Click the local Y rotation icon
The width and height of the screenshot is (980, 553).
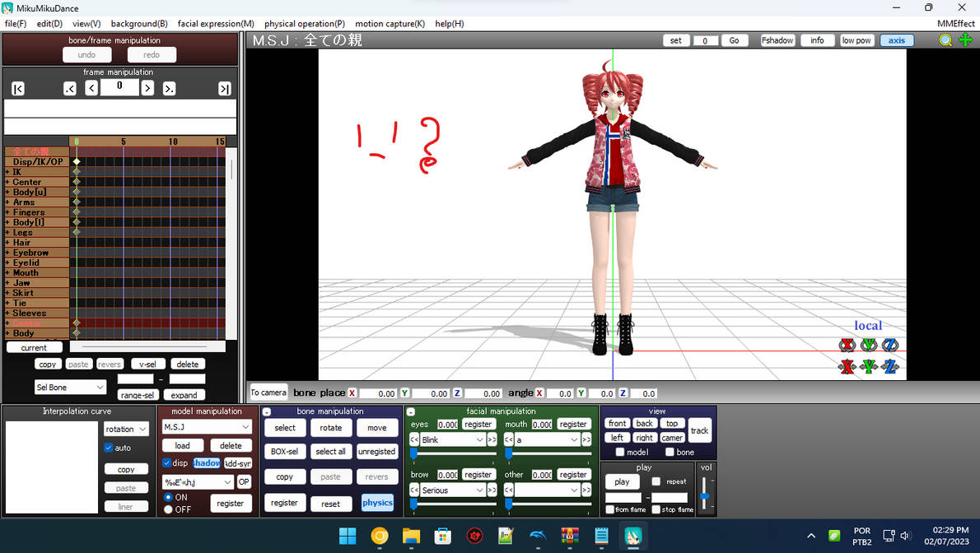click(x=869, y=345)
